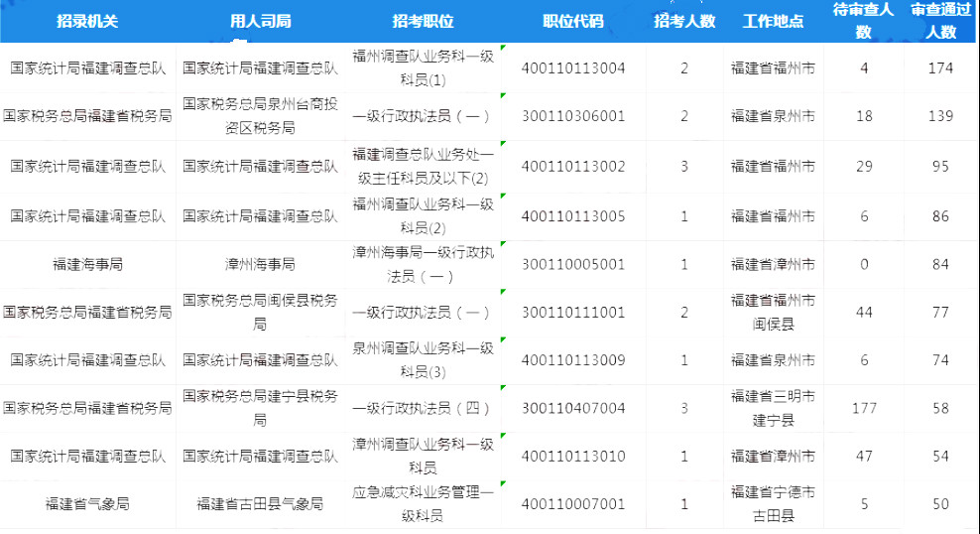Click pending review count 0
This screenshot has width=980, height=534.
coord(864,264)
